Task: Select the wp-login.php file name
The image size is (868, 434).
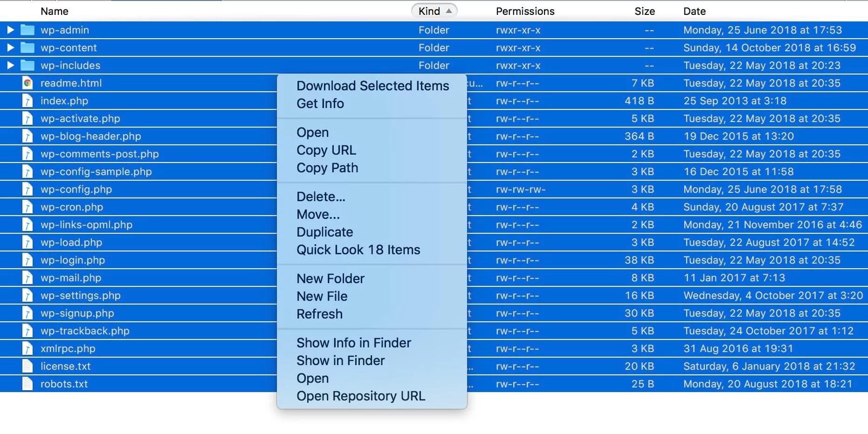Action: click(x=73, y=260)
